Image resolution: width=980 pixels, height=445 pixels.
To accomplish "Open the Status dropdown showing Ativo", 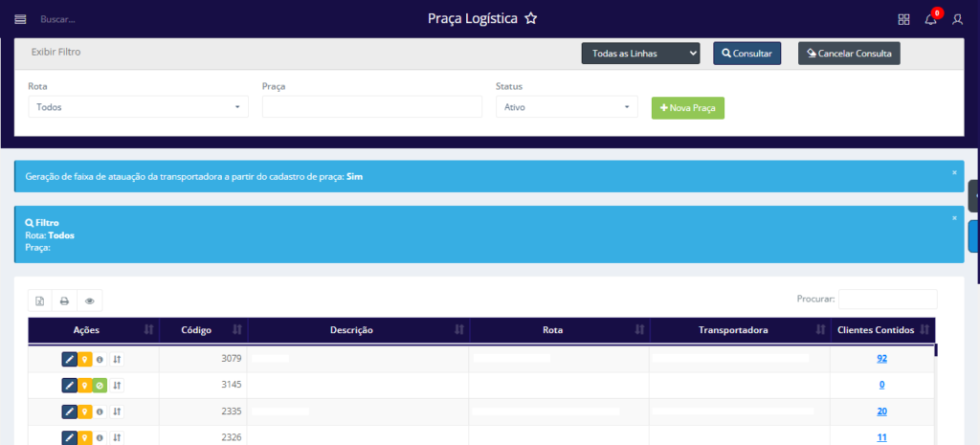I will [x=566, y=107].
